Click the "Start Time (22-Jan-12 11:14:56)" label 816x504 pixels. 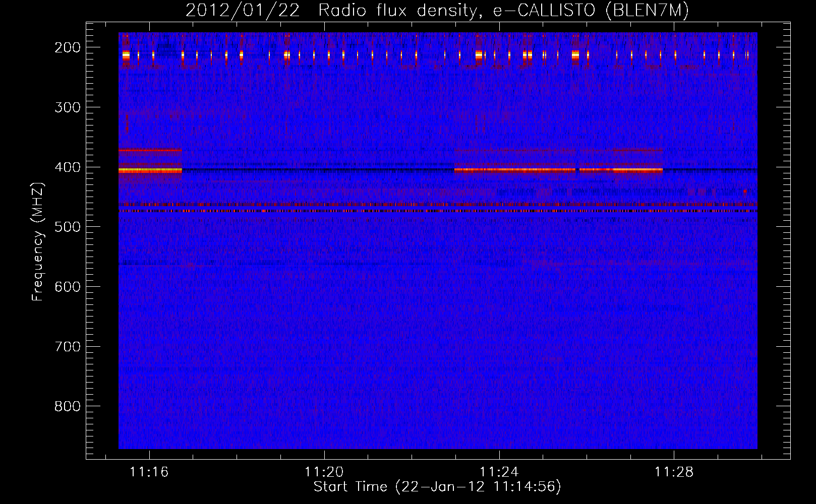[437, 487]
